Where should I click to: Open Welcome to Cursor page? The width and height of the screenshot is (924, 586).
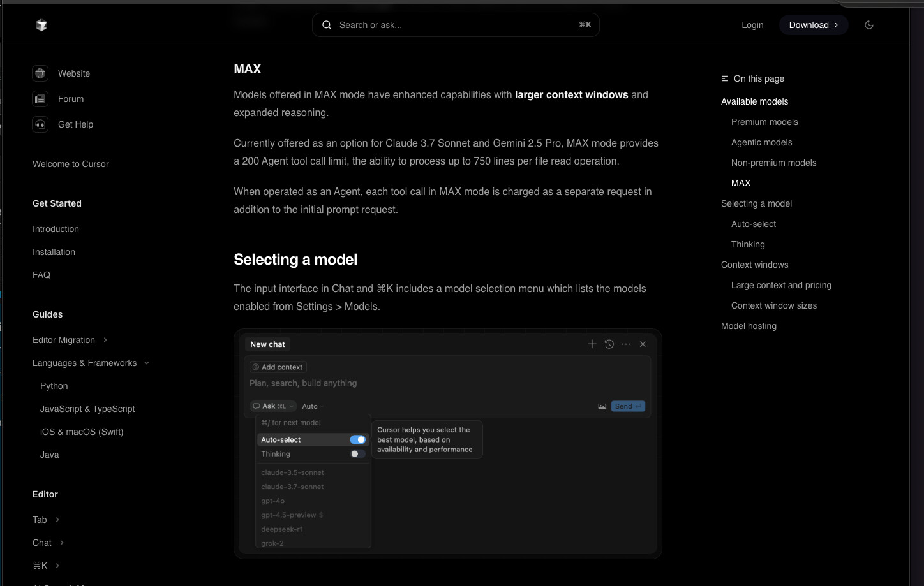pos(71,164)
